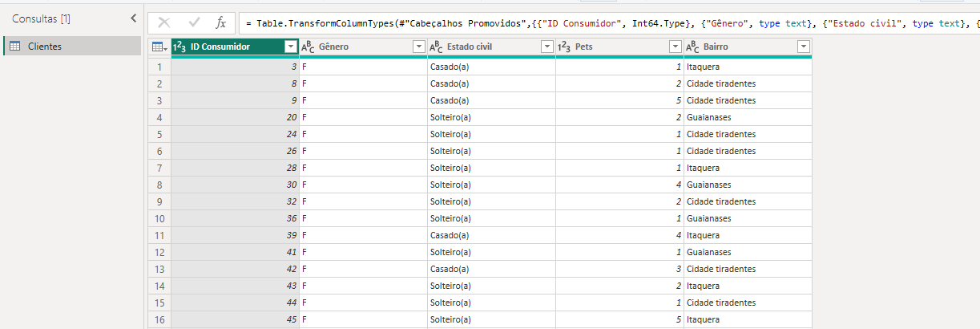Select the Pets column header
The width and height of the screenshot is (980, 329).
coord(617,47)
